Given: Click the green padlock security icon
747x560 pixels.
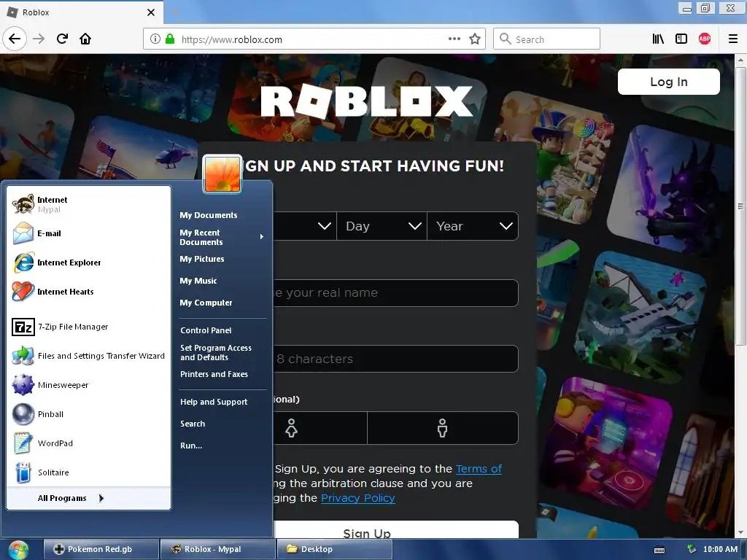Looking at the screenshot, I should pyautogui.click(x=169, y=39).
